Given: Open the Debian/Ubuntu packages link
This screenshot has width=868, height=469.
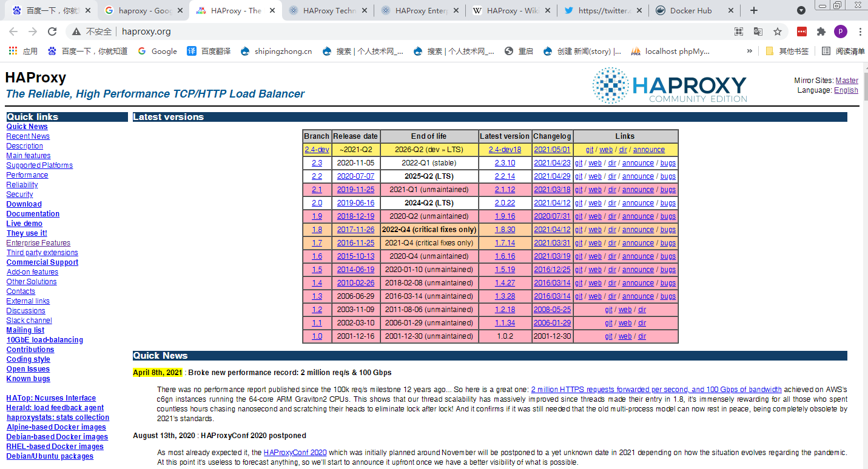Looking at the screenshot, I should (50, 456).
